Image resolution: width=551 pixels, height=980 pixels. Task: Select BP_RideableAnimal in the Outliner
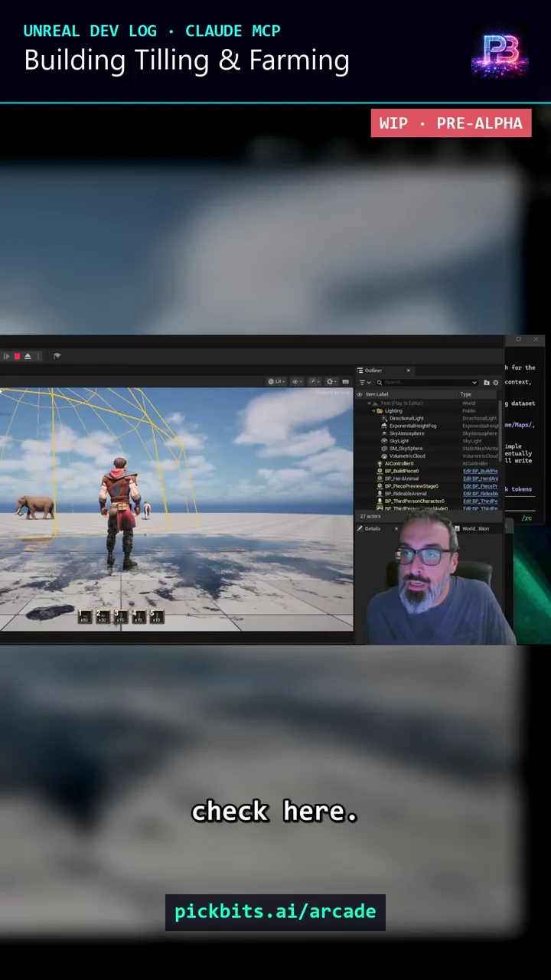tap(406, 494)
